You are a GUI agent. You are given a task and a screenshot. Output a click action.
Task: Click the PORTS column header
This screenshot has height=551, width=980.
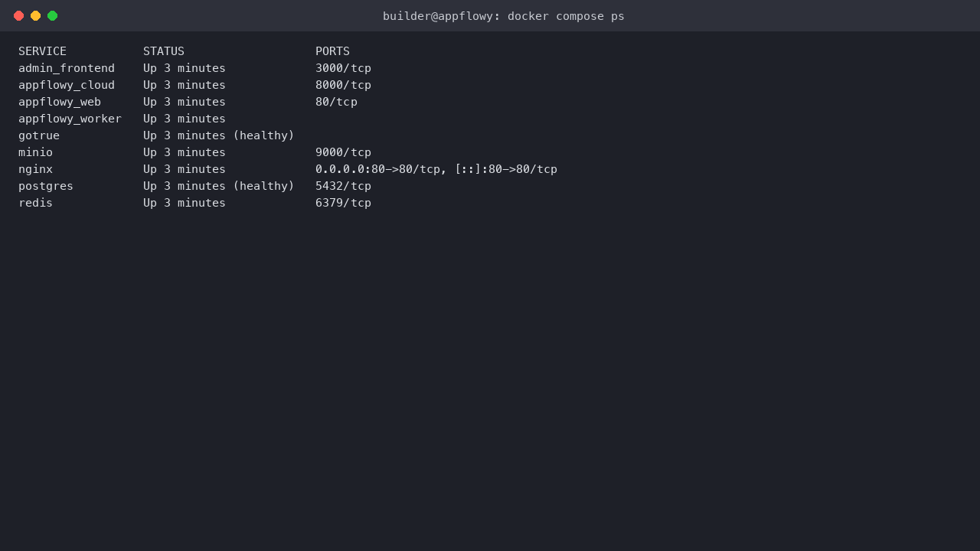tap(332, 51)
